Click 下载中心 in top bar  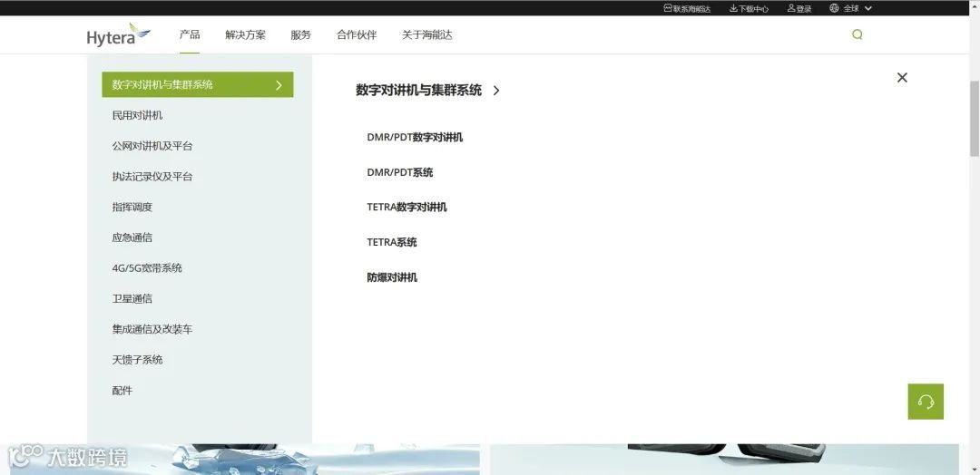(x=754, y=9)
